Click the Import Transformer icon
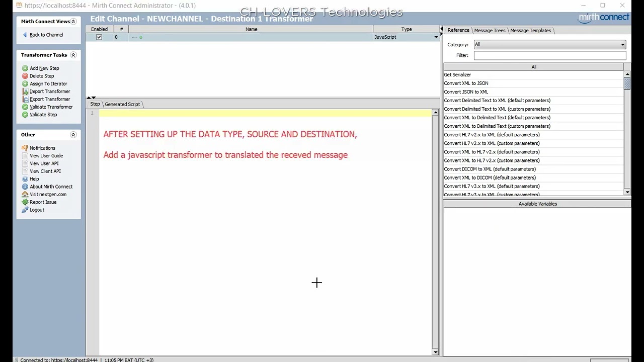644x362 pixels. pyautogui.click(x=25, y=92)
